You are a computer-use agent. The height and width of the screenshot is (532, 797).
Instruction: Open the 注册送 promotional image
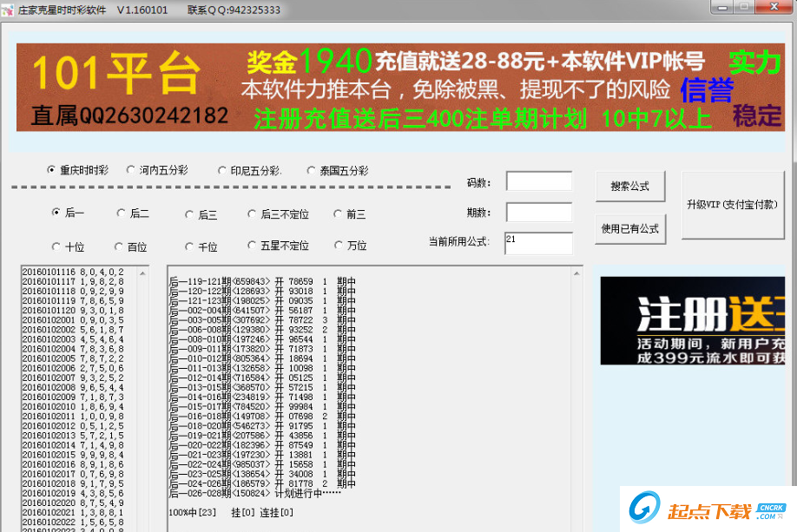[693, 320]
